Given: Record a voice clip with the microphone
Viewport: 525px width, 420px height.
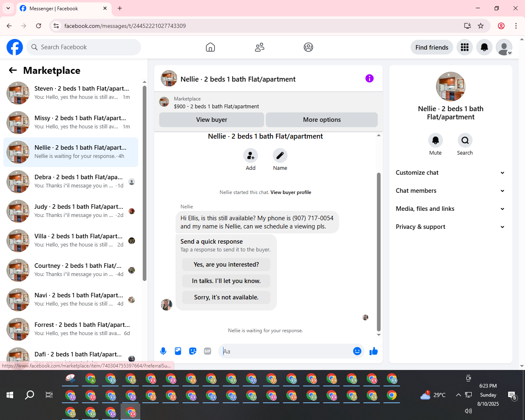Looking at the screenshot, I should (163, 351).
